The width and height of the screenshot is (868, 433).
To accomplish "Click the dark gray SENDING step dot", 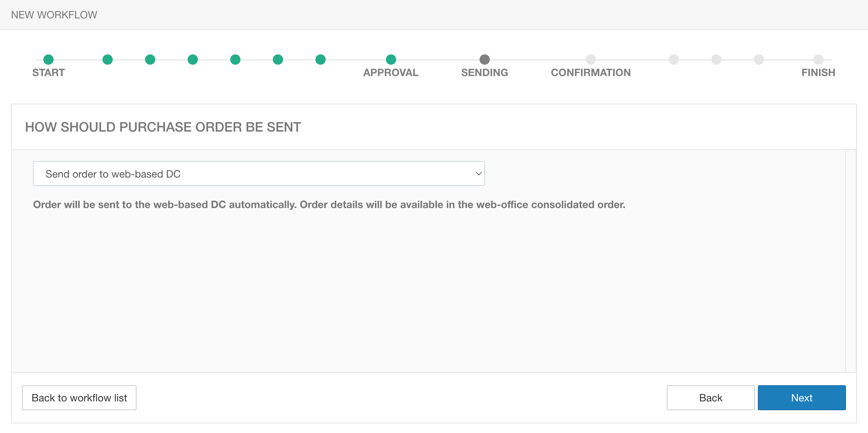I will point(485,60).
